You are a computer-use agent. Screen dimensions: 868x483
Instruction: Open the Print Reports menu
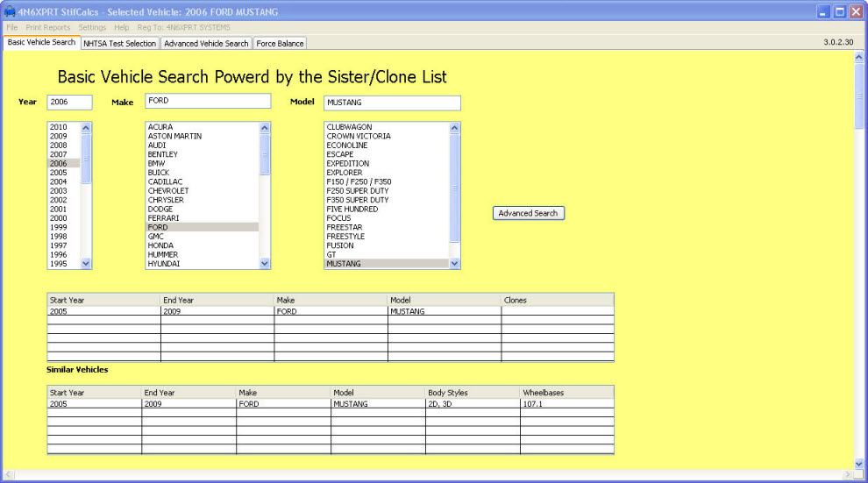click(x=48, y=28)
